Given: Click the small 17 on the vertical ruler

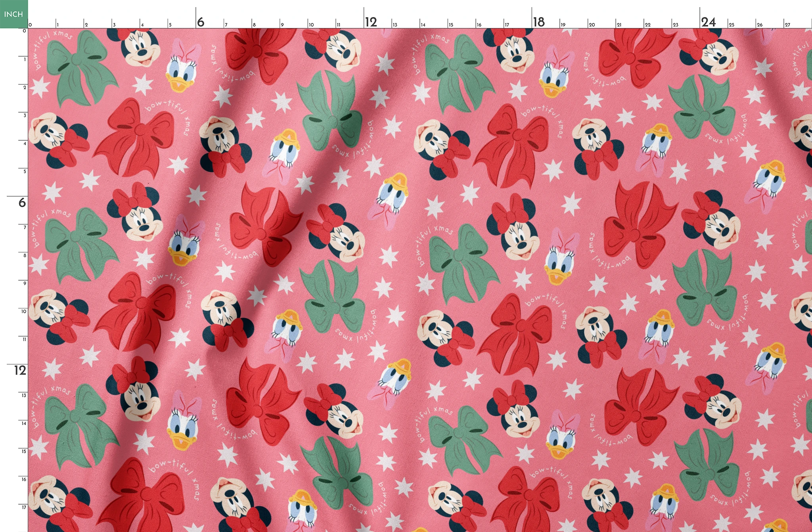Looking at the screenshot, I should pyautogui.click(x=24, y=507).
